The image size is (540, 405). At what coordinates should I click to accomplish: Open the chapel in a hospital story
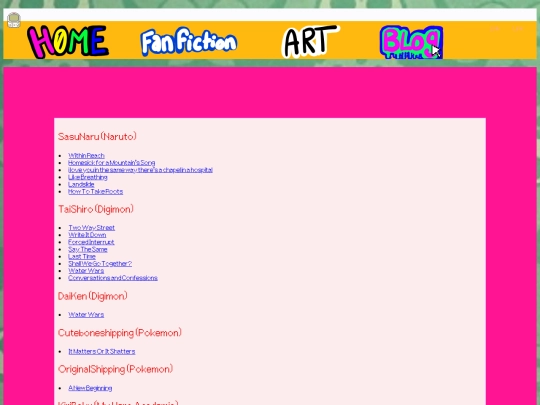tap(140, 170)
